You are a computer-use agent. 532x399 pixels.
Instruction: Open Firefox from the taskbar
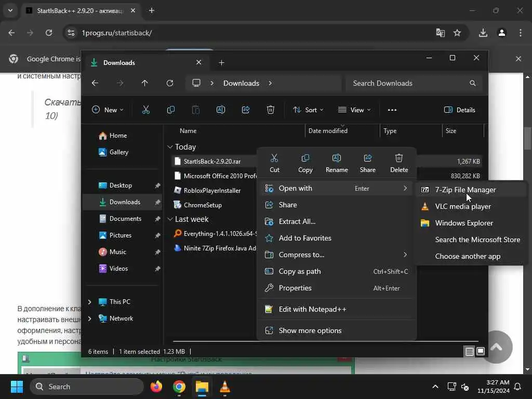156,387
